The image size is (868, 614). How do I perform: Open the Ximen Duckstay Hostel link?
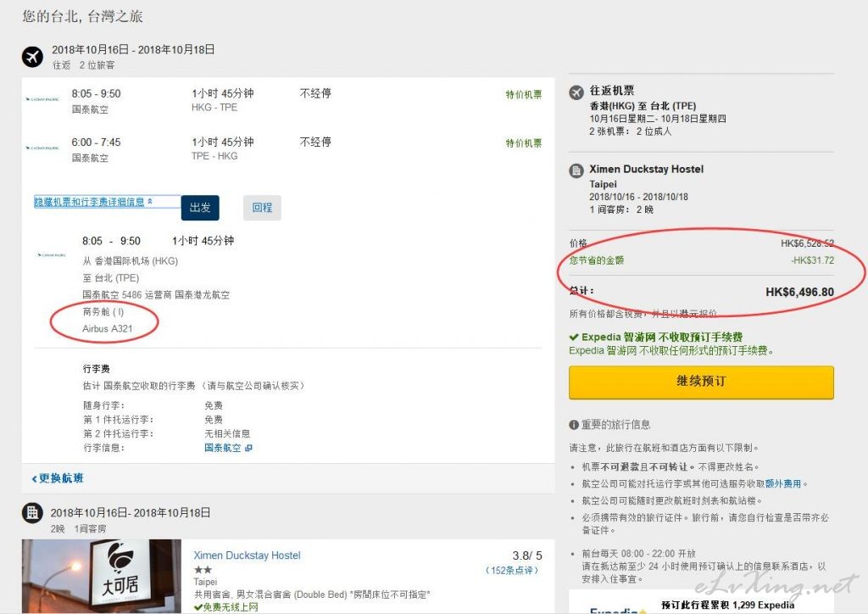tap(247, 555)
